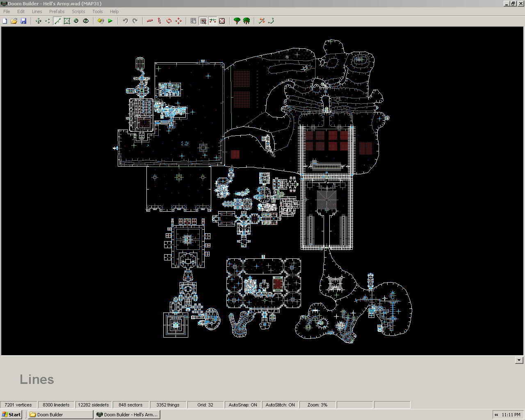Click the last green curve toolbar icon
The image size is (525, 420).
pos(271,21)
